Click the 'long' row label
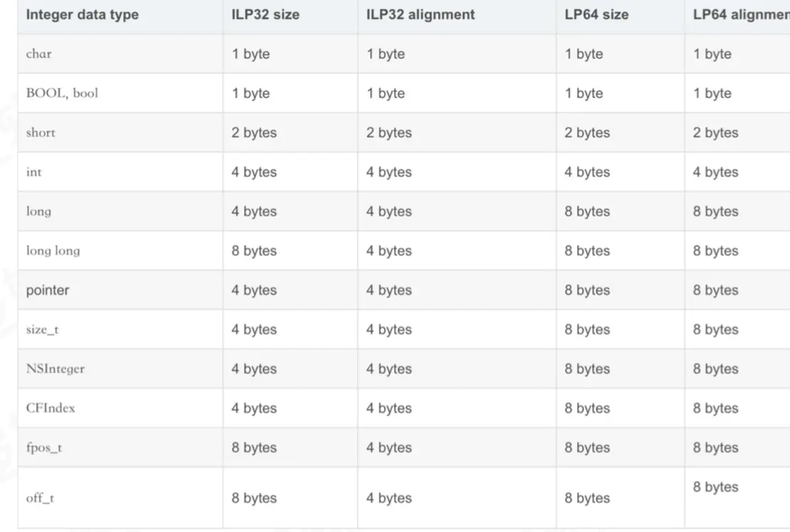790x532 pixels. [38, 211]
